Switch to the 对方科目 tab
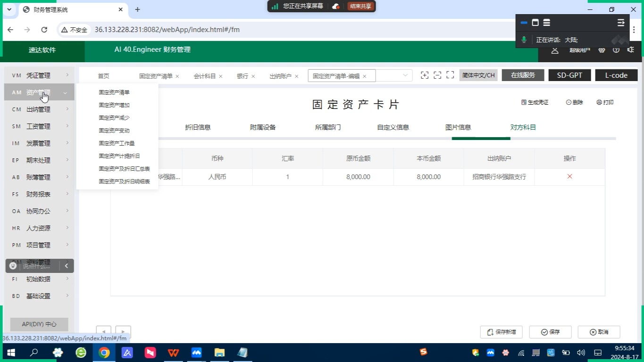This screenshot has width=644, height=362. (x=523, y=127)
